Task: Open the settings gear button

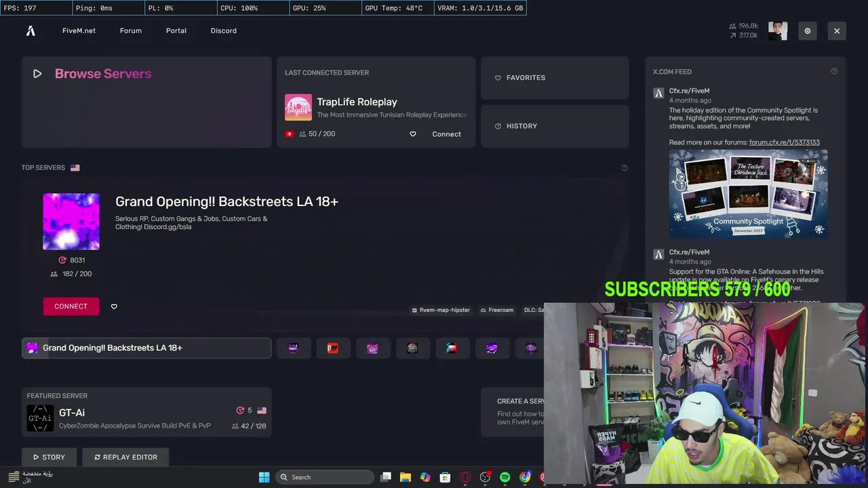Action: point(808,30)
